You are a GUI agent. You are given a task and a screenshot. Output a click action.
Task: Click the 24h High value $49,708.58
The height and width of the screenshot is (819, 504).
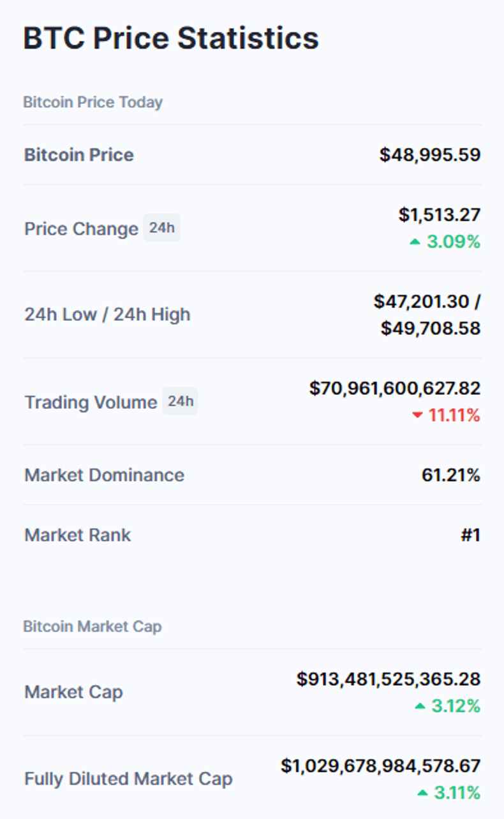click(x=430, y=328)
